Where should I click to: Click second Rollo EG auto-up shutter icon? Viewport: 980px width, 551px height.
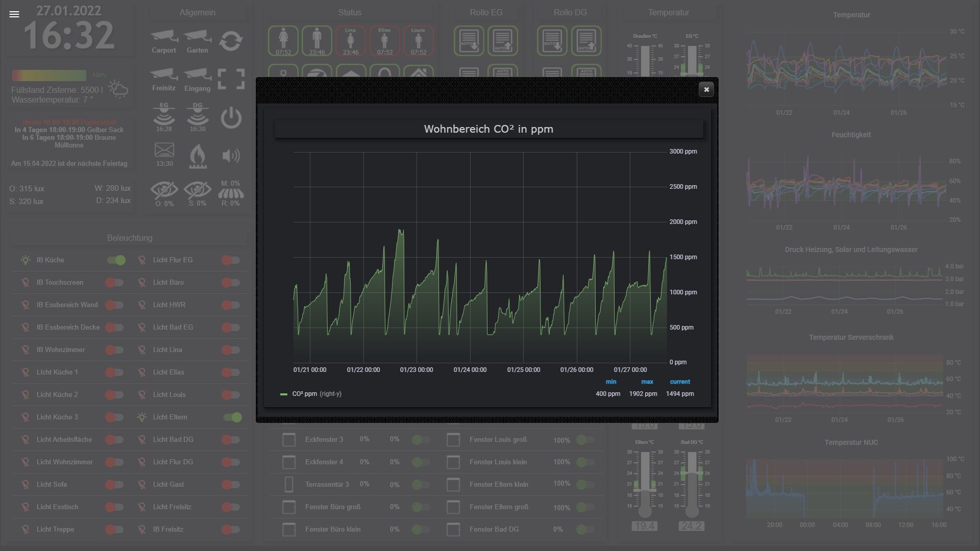point(503,41)
